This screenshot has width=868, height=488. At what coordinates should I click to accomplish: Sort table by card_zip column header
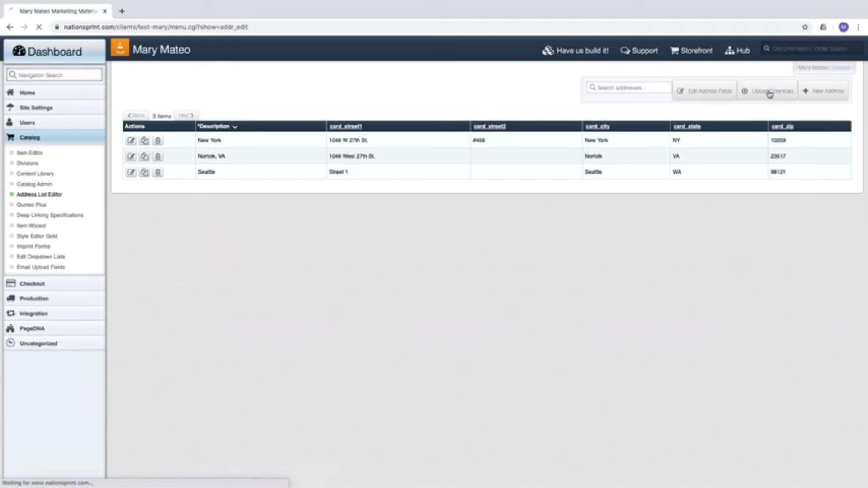coord(782,127)
